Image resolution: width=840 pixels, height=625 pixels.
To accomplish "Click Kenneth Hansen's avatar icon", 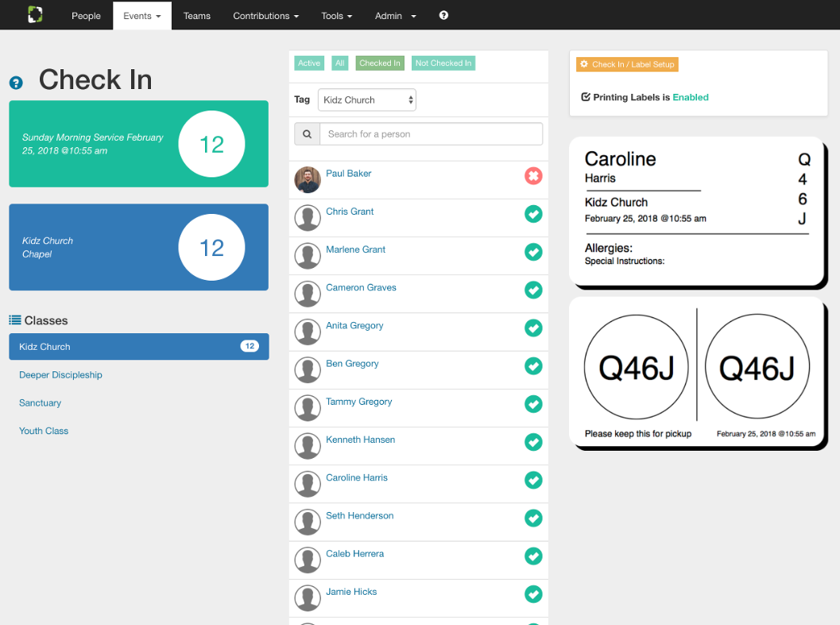I will 308,446.
